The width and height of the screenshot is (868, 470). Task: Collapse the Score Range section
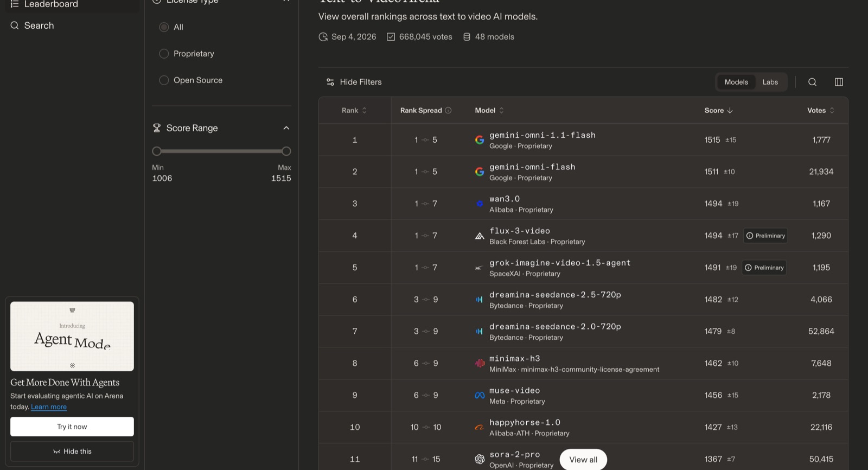point(286,128)
